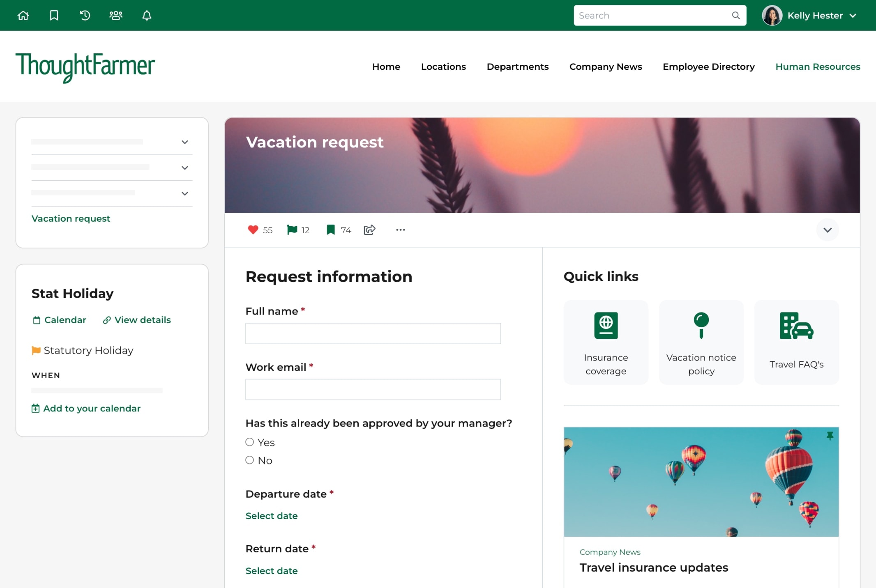Select No for manager approval

click(x=249, y=460)
